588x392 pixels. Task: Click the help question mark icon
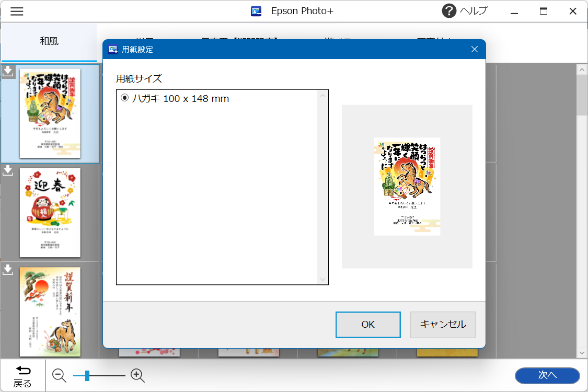(449, 11)
